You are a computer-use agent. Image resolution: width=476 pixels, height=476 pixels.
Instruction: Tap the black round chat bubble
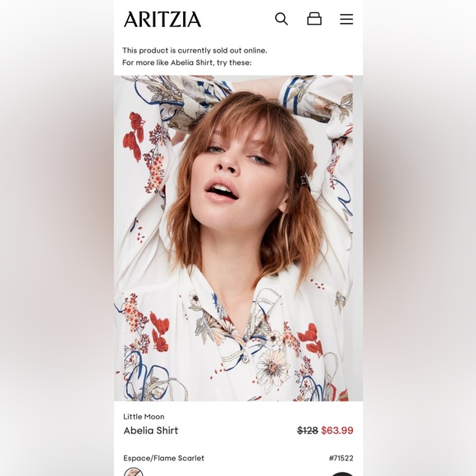(342, 474)
